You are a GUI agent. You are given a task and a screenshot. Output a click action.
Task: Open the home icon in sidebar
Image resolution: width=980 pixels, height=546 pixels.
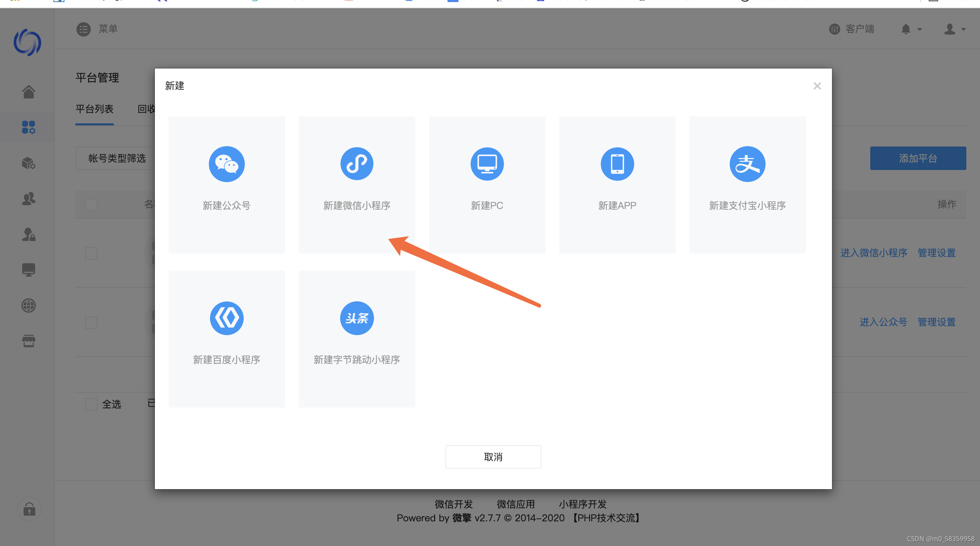pyautogui.click(x=28, y=92)
